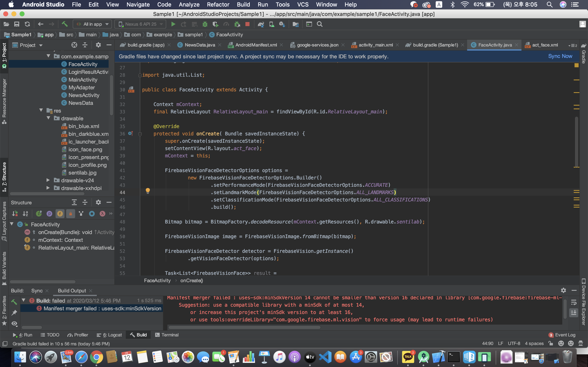Toggle Show Fields filter in Structure
This screenshot has height=367, width=588.
pyautogui.click(x=60, y=214)
